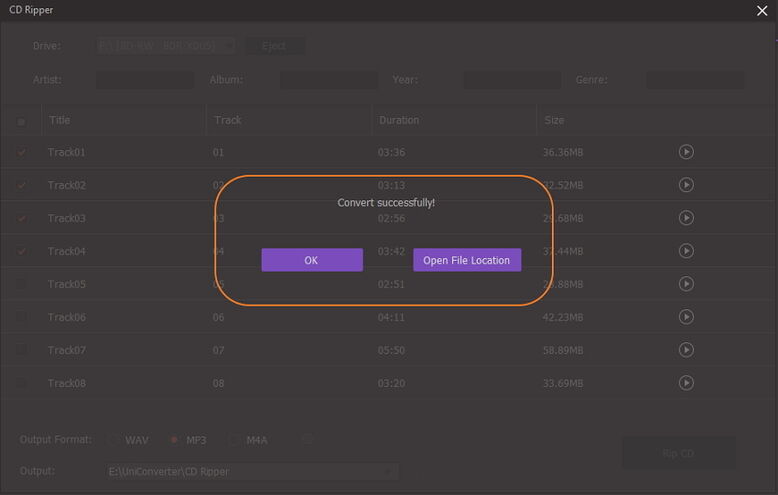Check the Track08 checkbox
This screenshot has height=495, width=778.
(21, 383)
